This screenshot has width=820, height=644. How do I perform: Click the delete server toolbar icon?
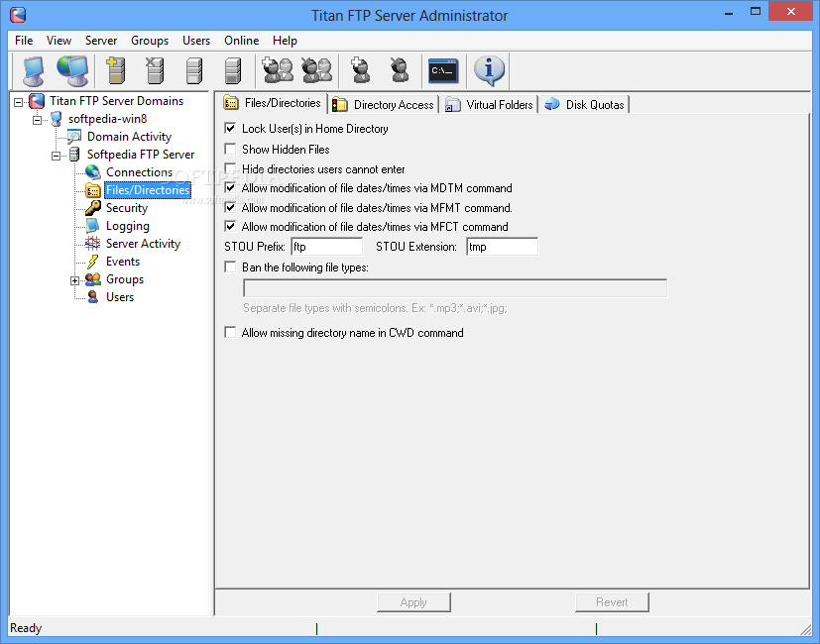tap(155, 70)
